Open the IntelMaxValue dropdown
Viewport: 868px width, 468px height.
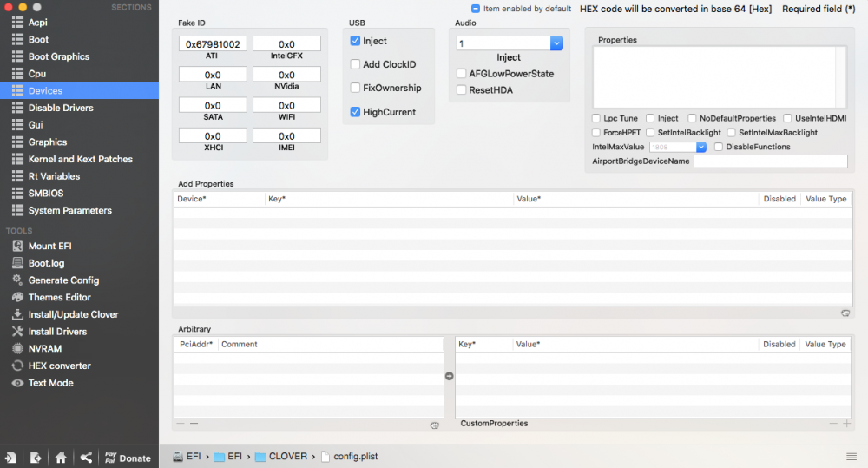700,147
